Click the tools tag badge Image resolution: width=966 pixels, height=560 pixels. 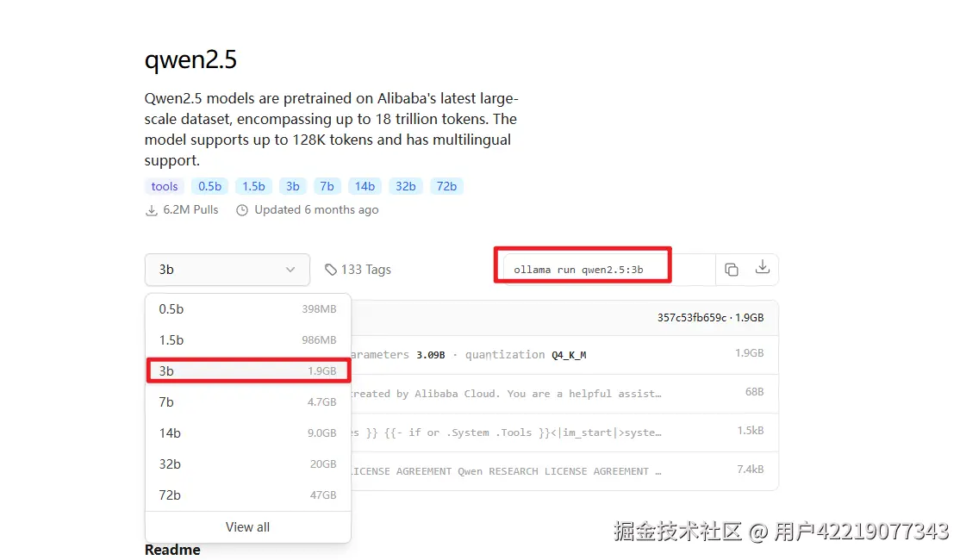tap(165, 186)
